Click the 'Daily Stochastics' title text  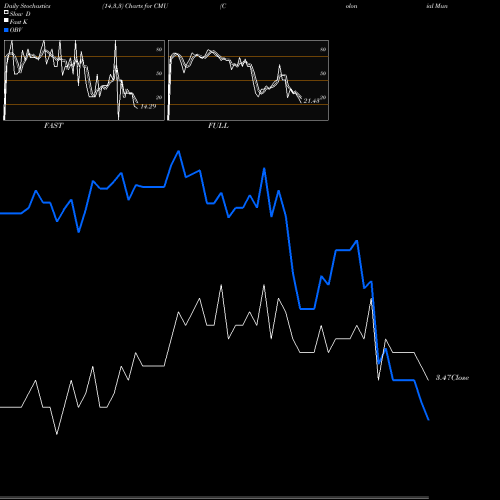pos(27,6)
